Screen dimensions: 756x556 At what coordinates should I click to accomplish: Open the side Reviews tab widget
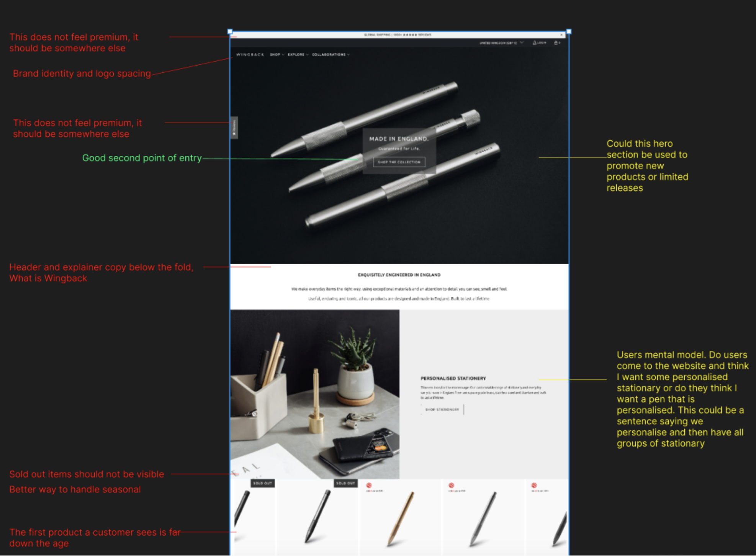click(x=234, y=128)
